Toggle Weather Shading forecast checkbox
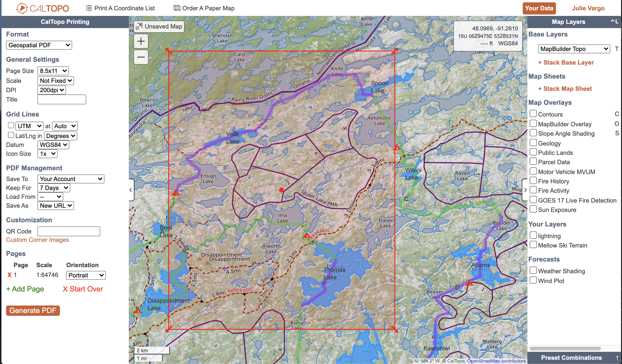This screenshot has width=622, height=364. pos(533,270)
